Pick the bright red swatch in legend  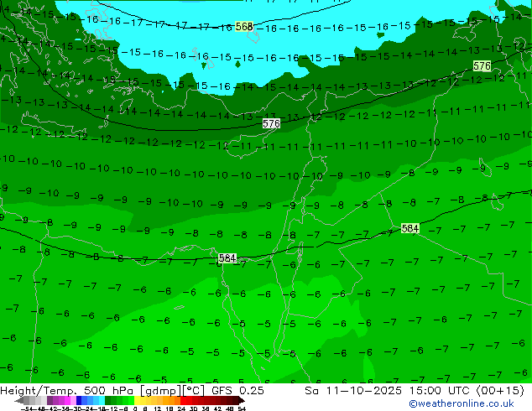click(183, 400)
